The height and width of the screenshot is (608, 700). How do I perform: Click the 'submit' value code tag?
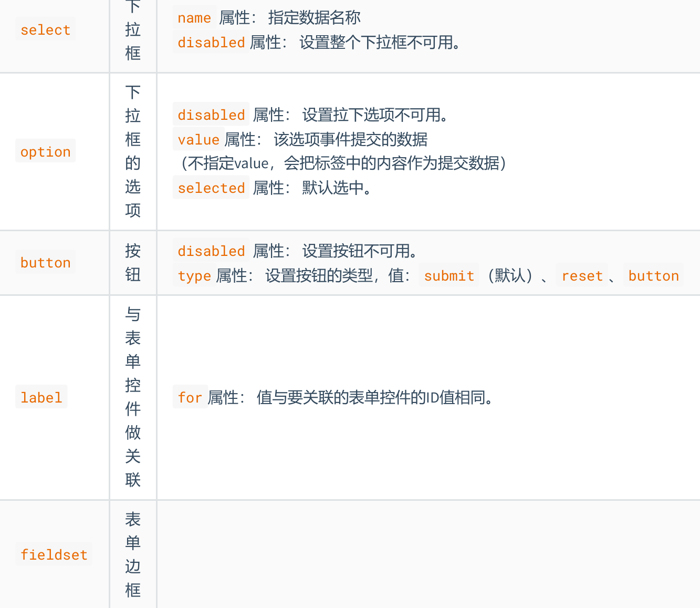tap(449, 276)
